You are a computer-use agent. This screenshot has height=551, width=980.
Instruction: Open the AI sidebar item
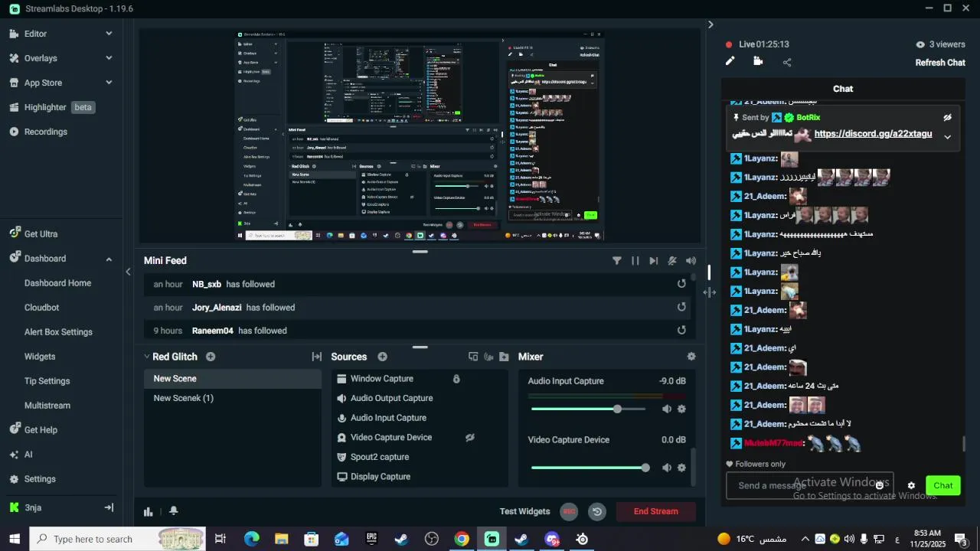tap(28, 455)
